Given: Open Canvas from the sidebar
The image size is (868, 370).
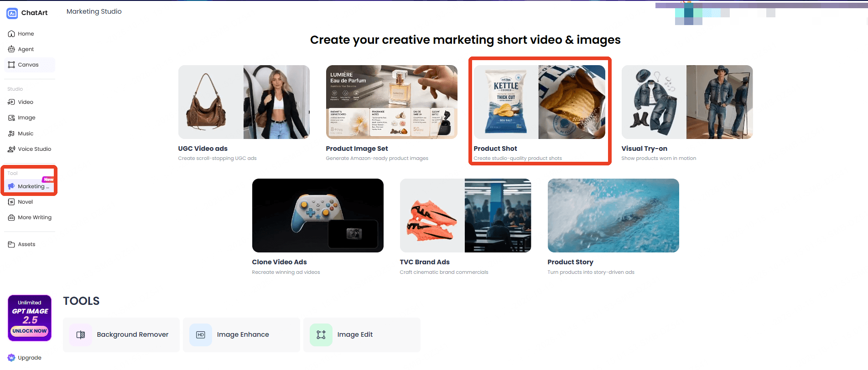Looking at the screenshot, I should 30,65.
